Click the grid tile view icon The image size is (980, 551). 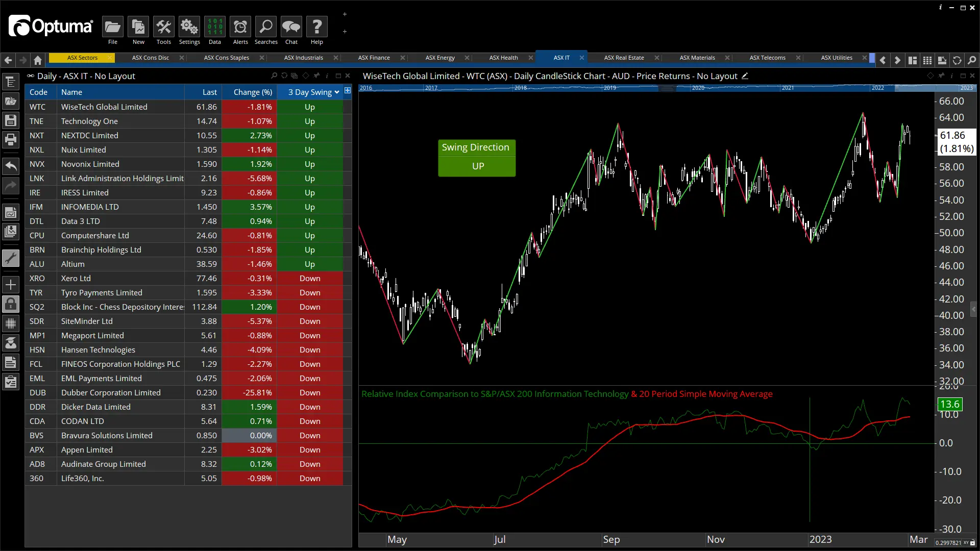[x=927, y=60]
